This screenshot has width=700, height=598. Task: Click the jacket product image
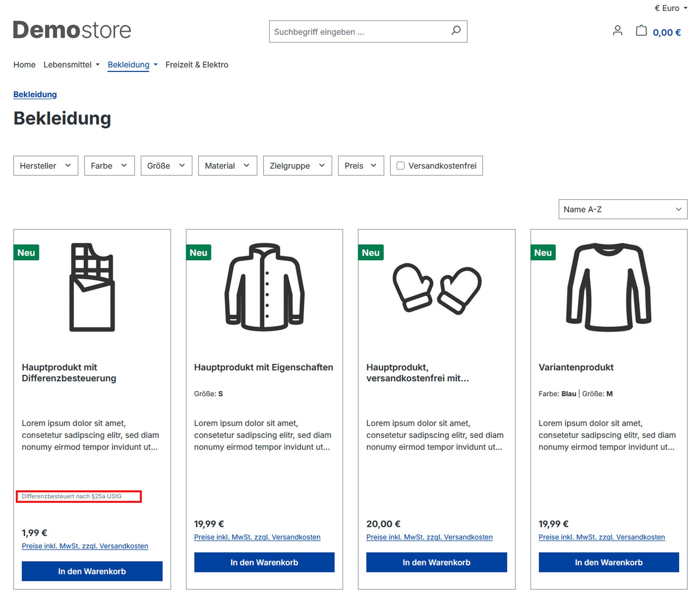click(264, 287)
